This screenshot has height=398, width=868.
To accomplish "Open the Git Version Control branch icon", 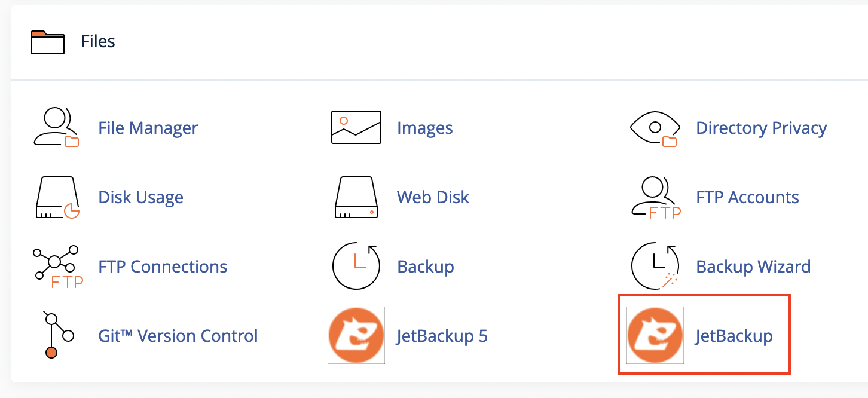I will 58,336.
